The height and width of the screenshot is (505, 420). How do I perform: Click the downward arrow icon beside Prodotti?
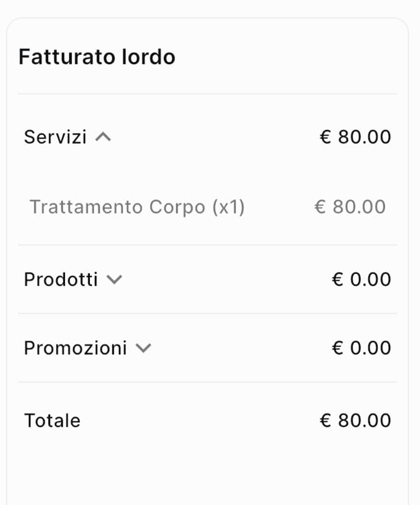coord(116,279)
